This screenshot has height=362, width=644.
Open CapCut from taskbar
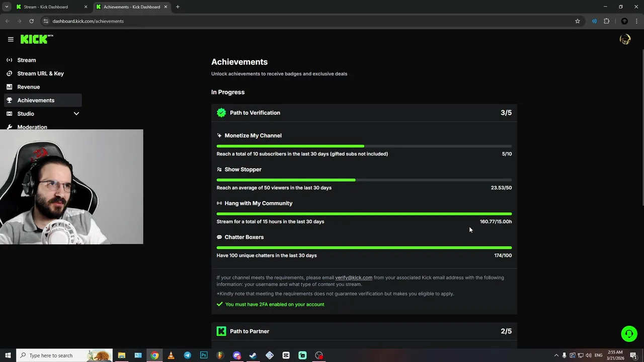pyautogui.click(x=286, y=355)
